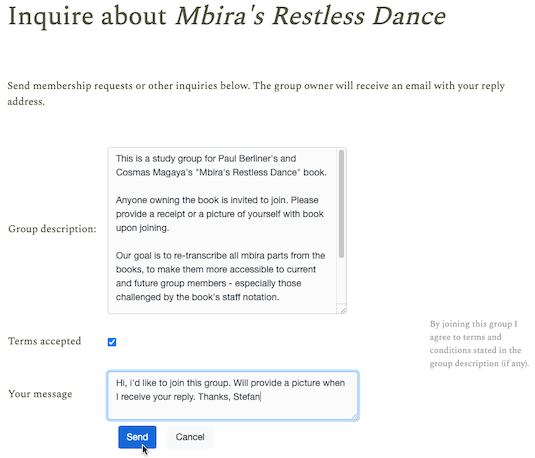The height and width of the screenshot is (458, 535).
Task: Click the Group description label
Action: coord(52,229)
